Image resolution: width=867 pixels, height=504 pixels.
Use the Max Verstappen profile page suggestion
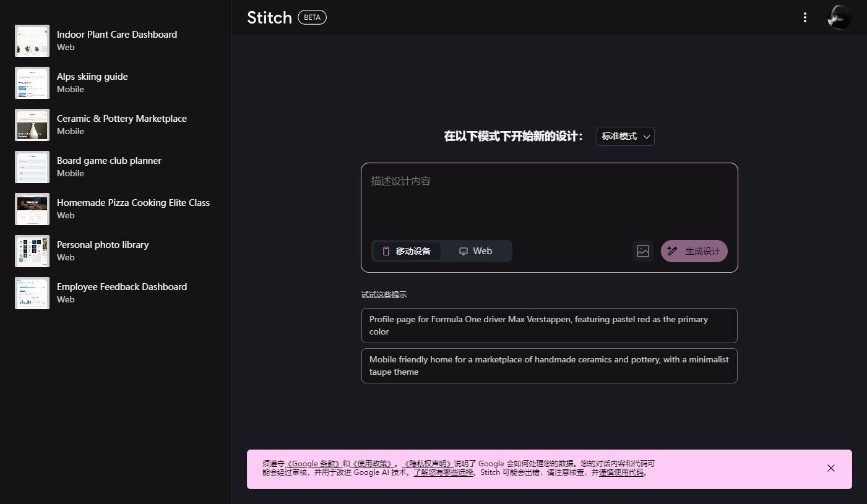[x=550, y=325]
